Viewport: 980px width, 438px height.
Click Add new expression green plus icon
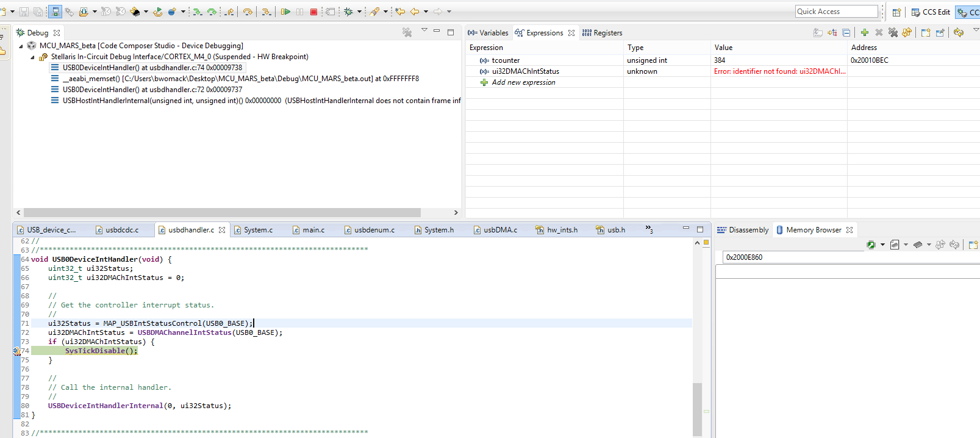point(865,32)
